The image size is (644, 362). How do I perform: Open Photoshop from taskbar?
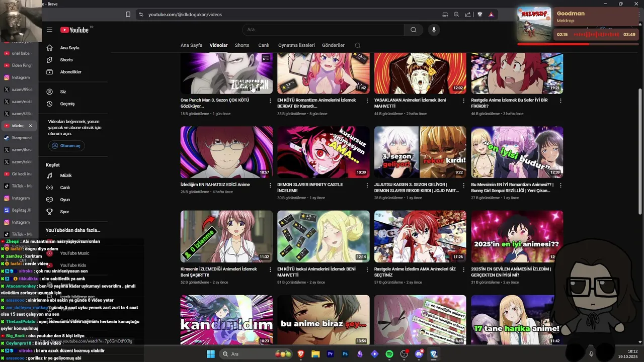pyautogui.click(x=345, y=354)
